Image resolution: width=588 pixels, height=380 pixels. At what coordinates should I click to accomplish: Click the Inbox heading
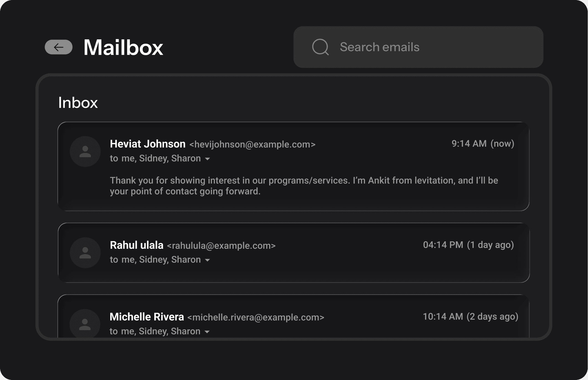(78, 103)
